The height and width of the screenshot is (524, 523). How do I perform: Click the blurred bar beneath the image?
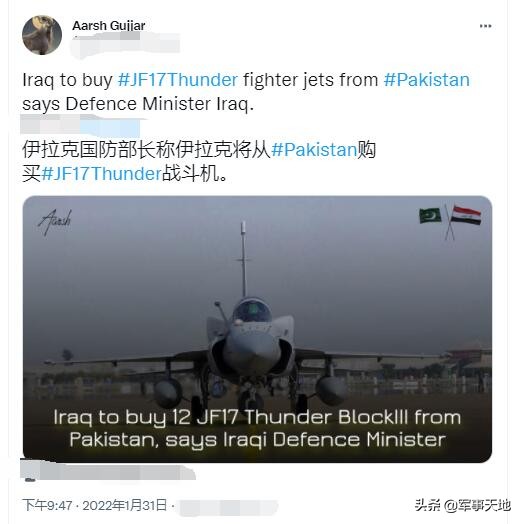click(108, 471)
